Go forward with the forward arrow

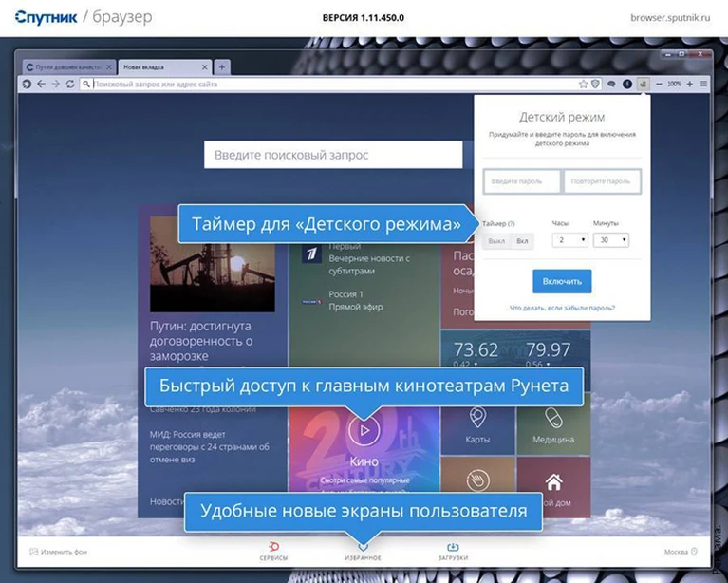[56, 85]
